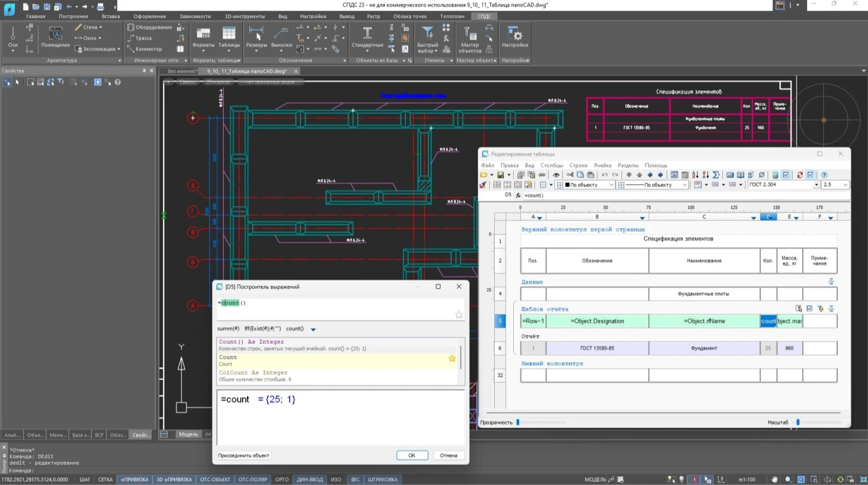Toggle ОРТО mode in status bar
This screenshot has width=868, height=485.
click(282, 479)
